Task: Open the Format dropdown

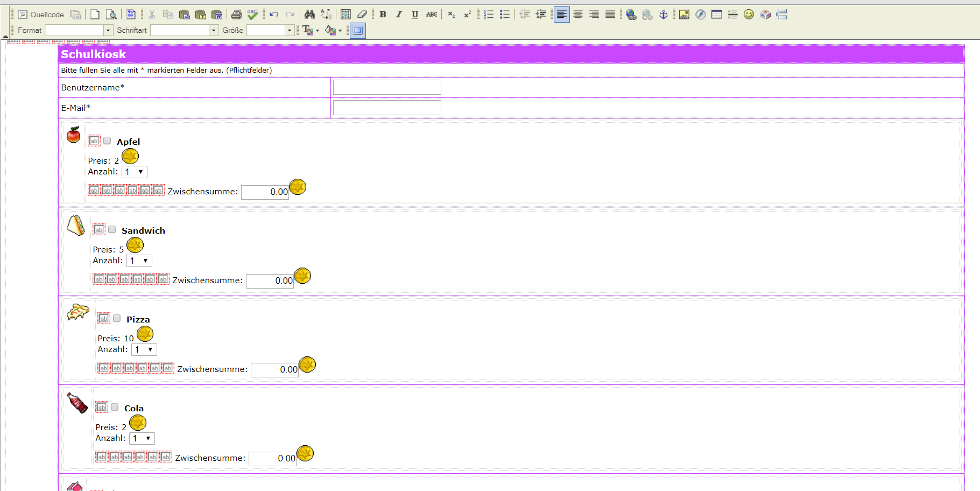Action: [x=79, y=30]
